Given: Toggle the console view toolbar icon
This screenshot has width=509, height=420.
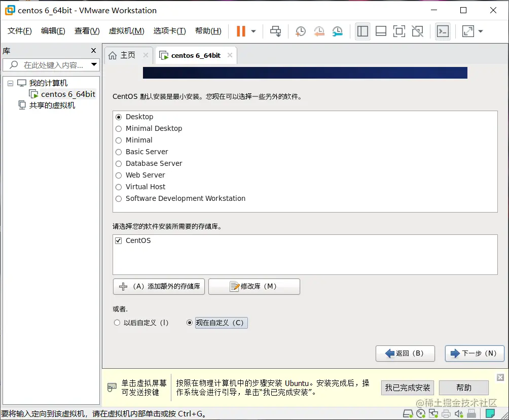Looking at the screenshot, I should pyautogui.click(x=443, y=31).
